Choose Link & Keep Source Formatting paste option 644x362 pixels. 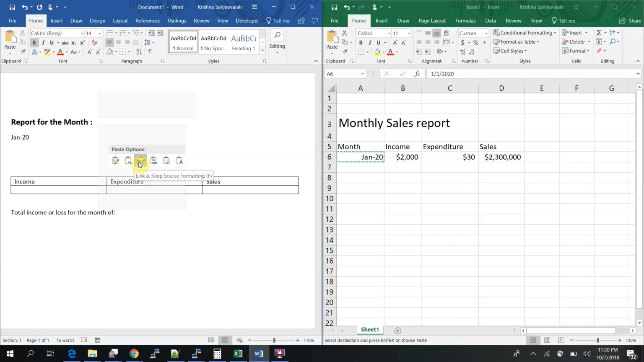click(x=140, y=160)
